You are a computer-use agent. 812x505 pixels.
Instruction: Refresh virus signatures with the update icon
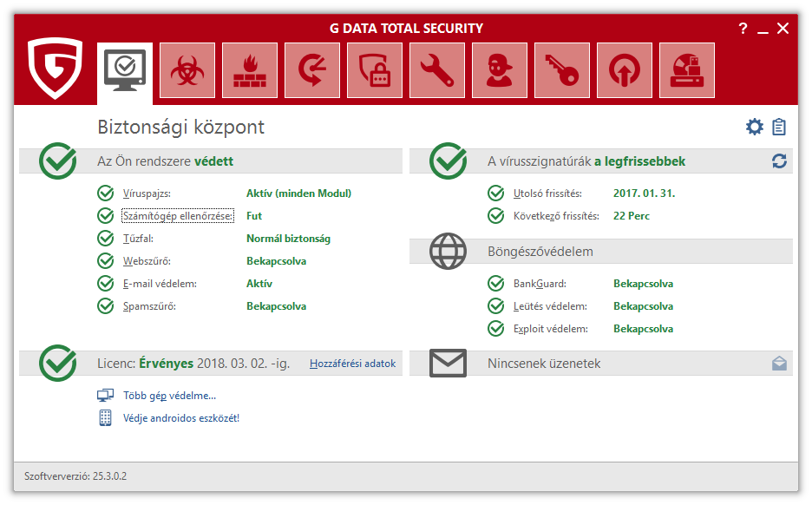779,161
